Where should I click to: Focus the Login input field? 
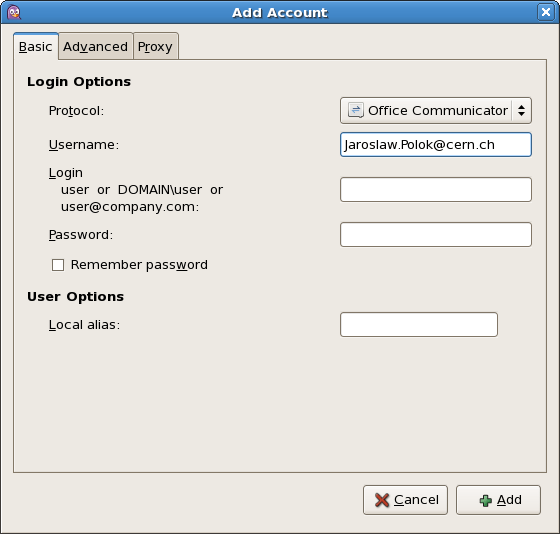pyautogui.click(x=436, y=190)
